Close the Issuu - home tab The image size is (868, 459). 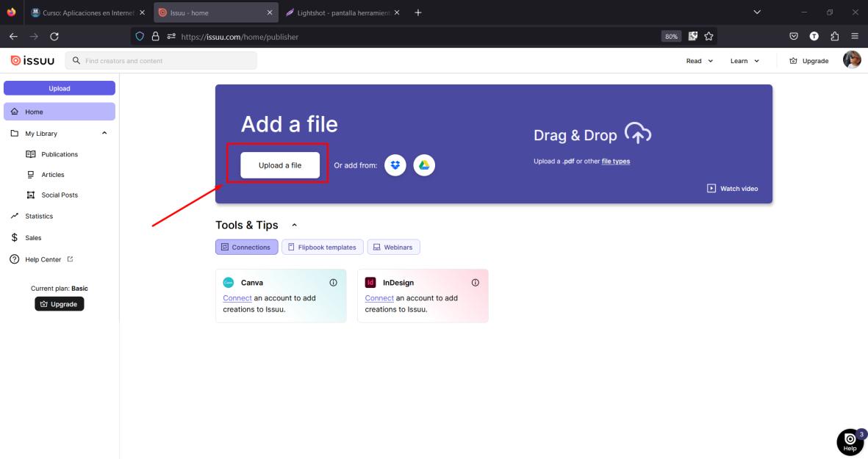pos(270,12)
